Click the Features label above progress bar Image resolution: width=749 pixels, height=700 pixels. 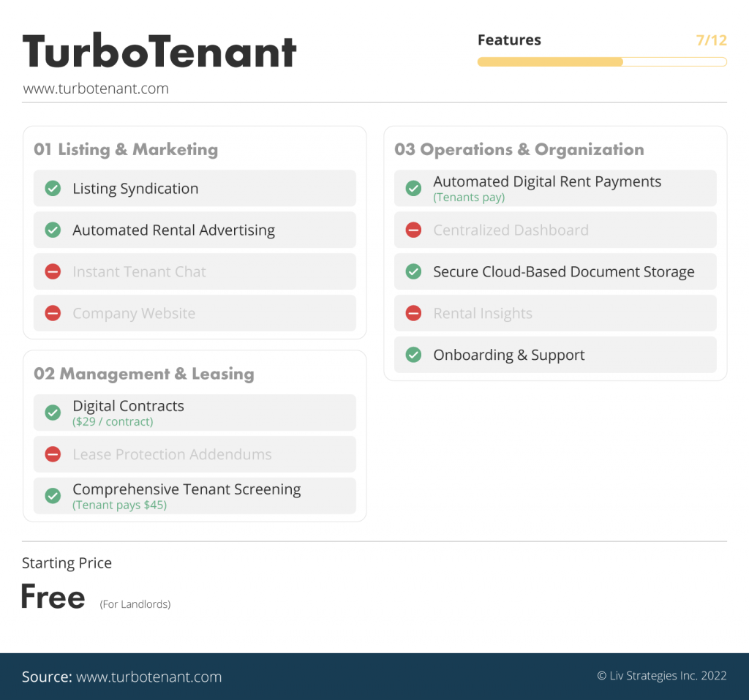click(x=509, y=40)
